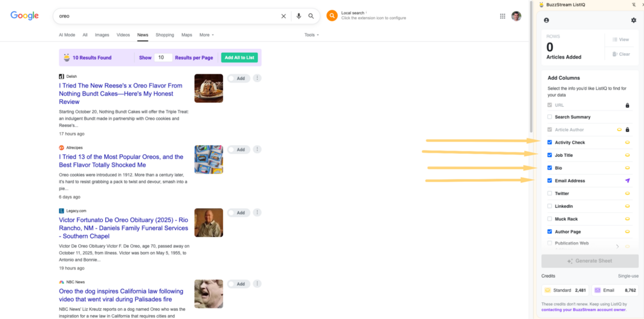Screen dimensions: 644x319
Task: Uncheck the Activity Check column
Action: pyautogui.click(x=549, y=142)
